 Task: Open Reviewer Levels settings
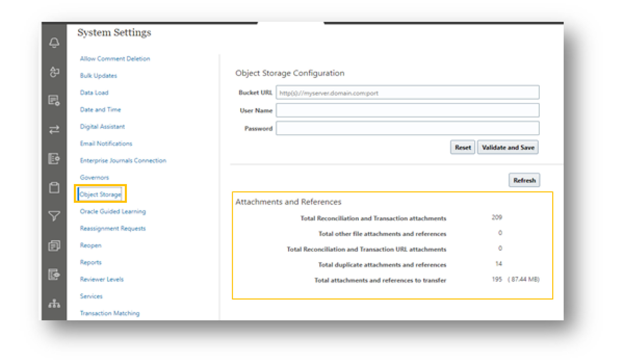click(x=102, y=279)
